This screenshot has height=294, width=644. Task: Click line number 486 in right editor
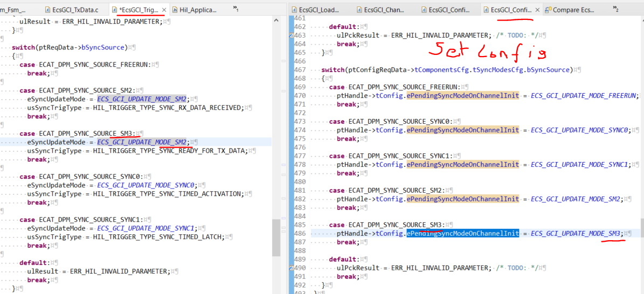[x=300, y=234]
